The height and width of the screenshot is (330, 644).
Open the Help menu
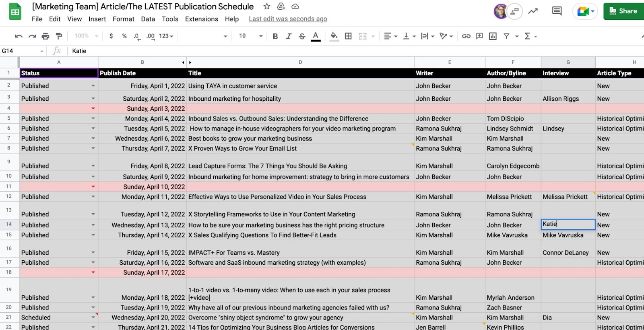point(232,19)
